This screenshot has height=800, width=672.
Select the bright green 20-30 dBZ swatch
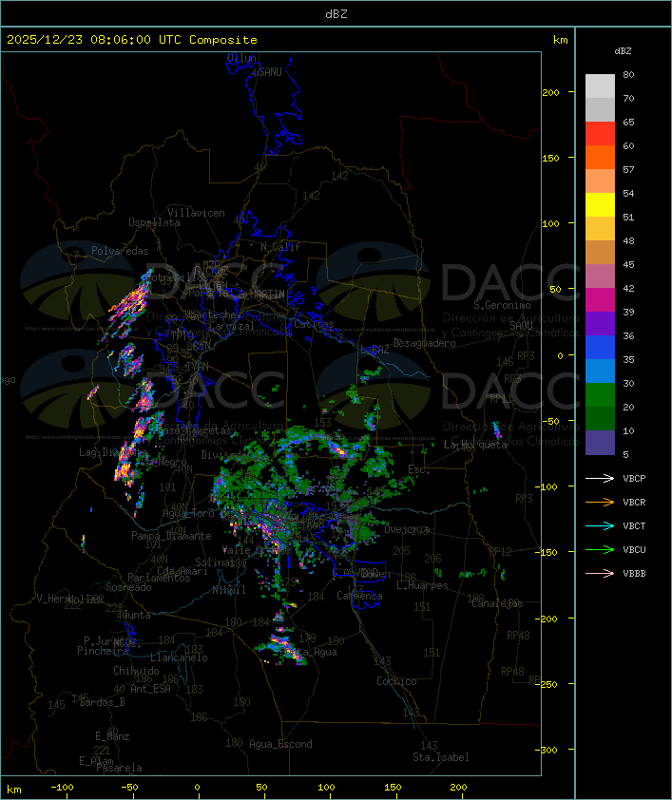click(600, 395)
